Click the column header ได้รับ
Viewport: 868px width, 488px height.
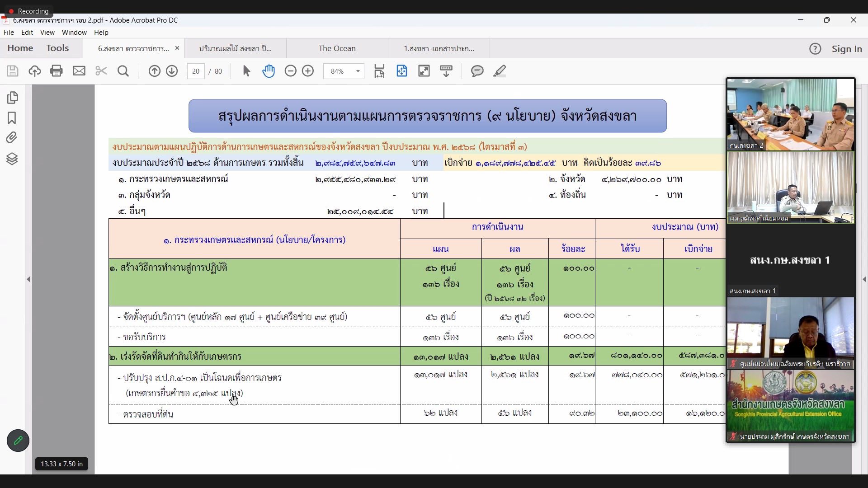click(630, 249)
